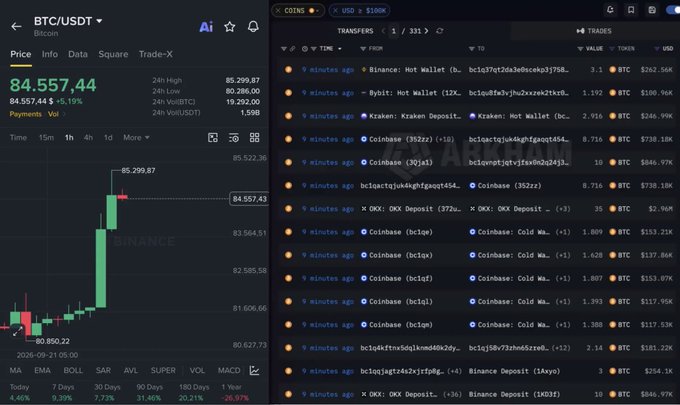Open the chart grid layout icon

pos(255,137)
